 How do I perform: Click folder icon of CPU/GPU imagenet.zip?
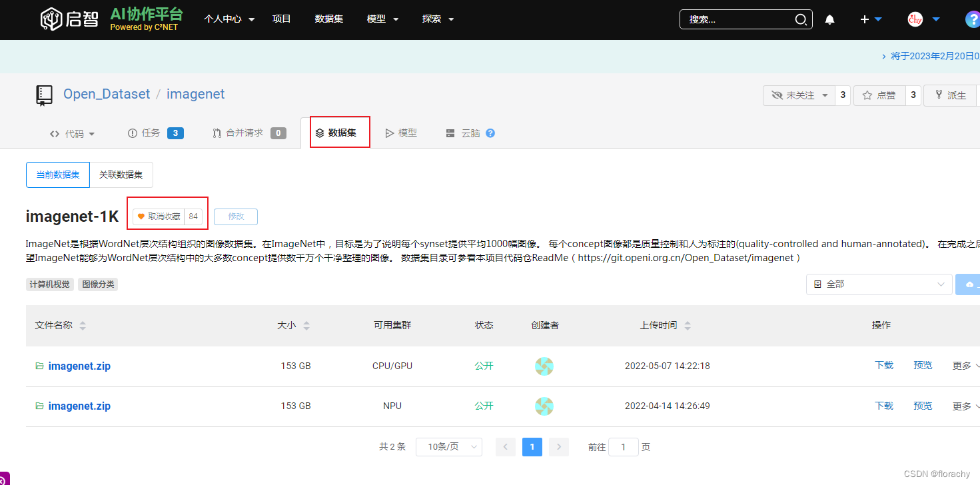click(39, 366)
